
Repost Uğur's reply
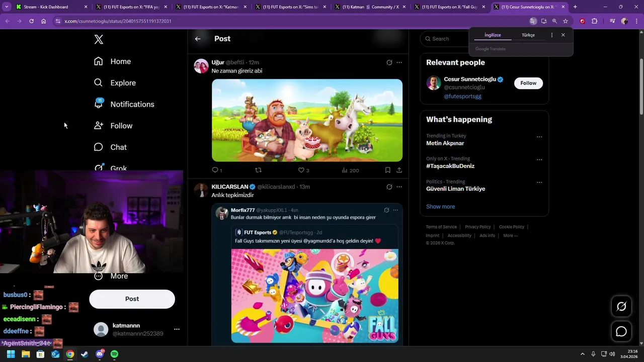[258, 170]
